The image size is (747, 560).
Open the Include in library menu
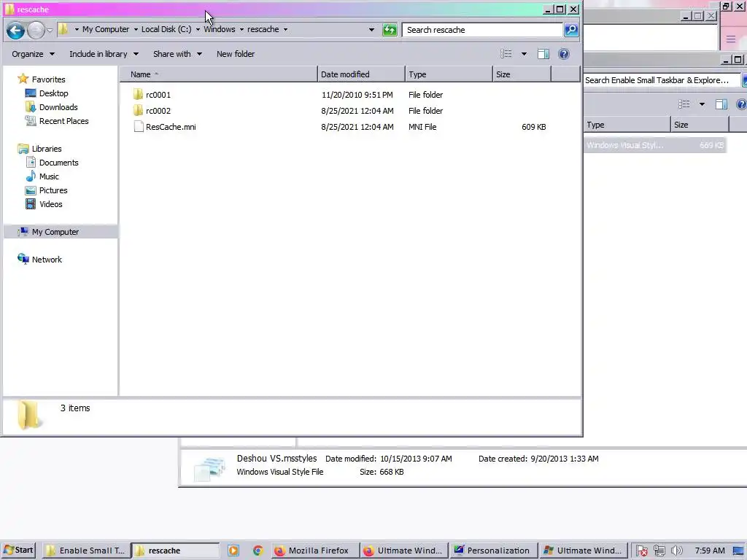point(104,54)
